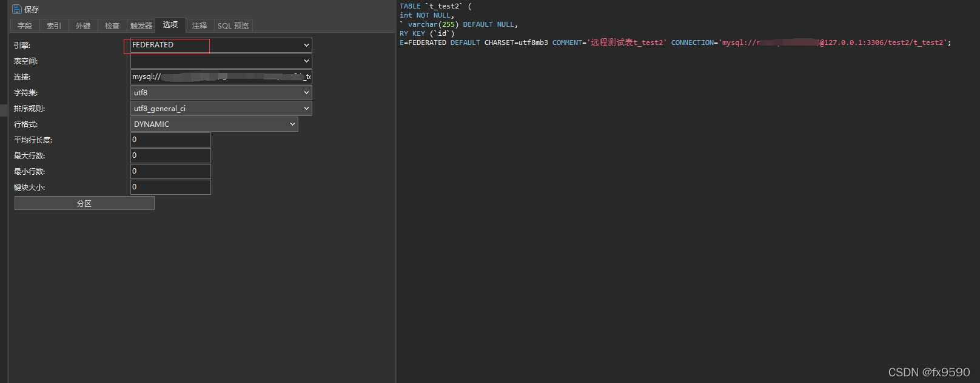980x383 pixels.
Task: Click the 保存 save icon
Action: pos(17,9)
